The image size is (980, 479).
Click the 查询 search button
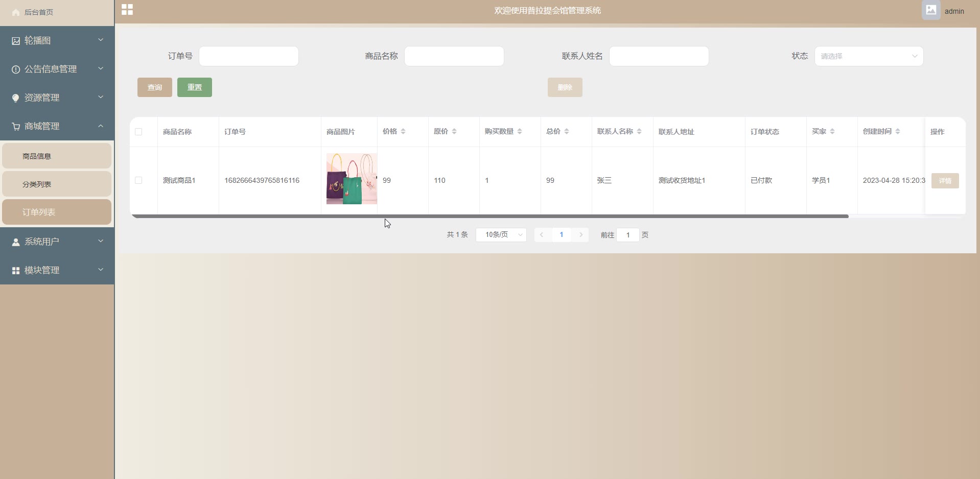pos(155,87)
